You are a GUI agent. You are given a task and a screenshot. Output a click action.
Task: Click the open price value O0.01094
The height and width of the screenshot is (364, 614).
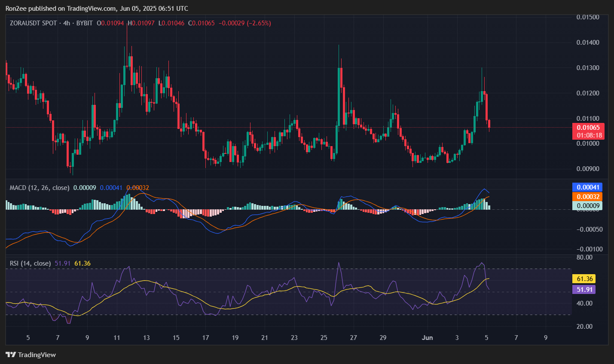[x=110, y=23]
